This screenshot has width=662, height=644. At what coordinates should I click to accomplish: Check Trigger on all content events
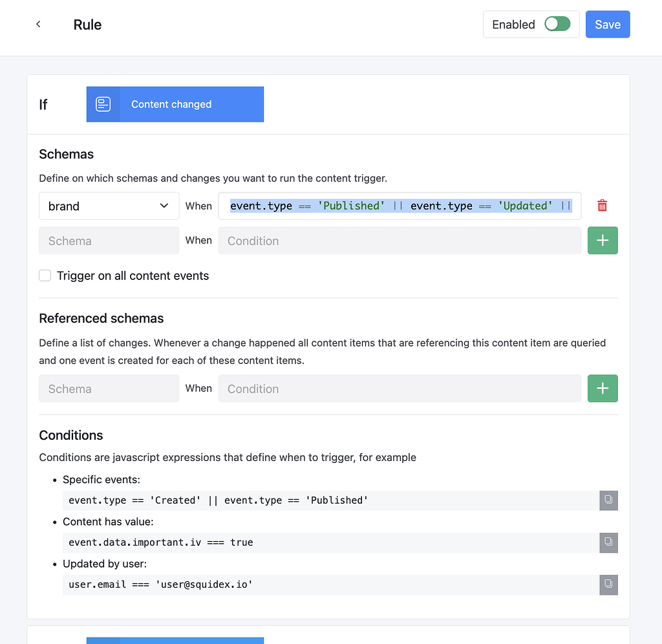(x=45, y=275)
